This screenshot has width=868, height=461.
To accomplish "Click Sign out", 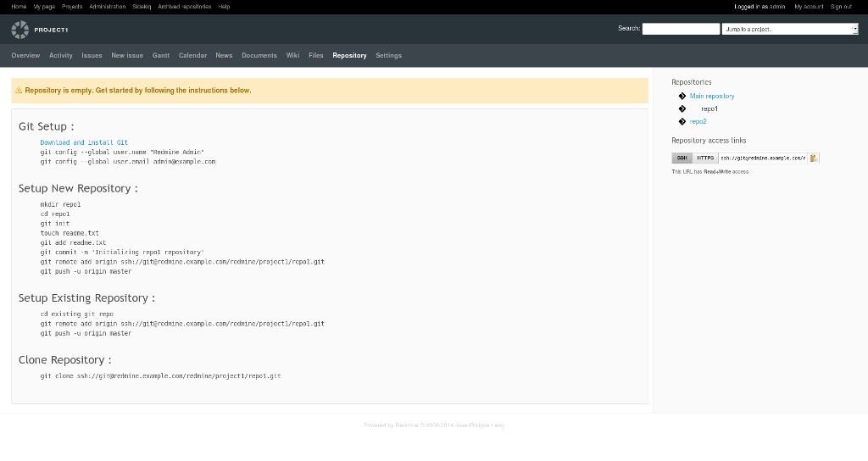I will pos(841,7).
